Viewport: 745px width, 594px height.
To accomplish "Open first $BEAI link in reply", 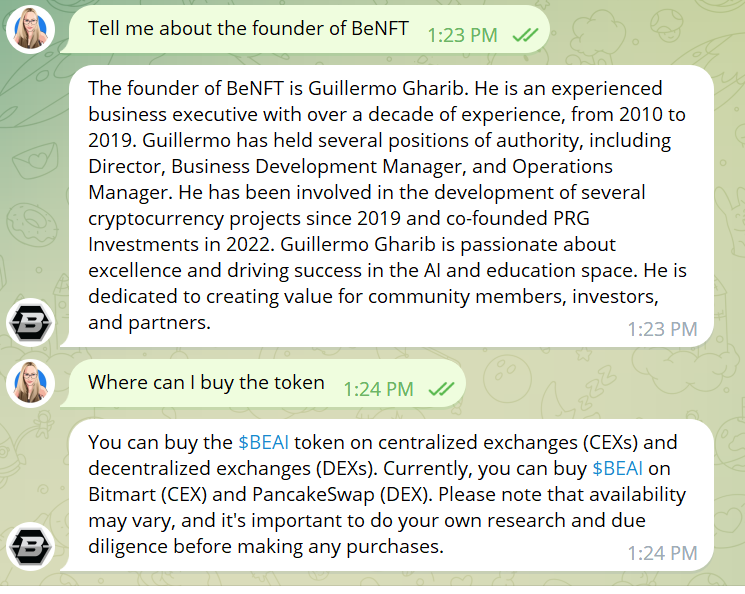I will point(263,442).
